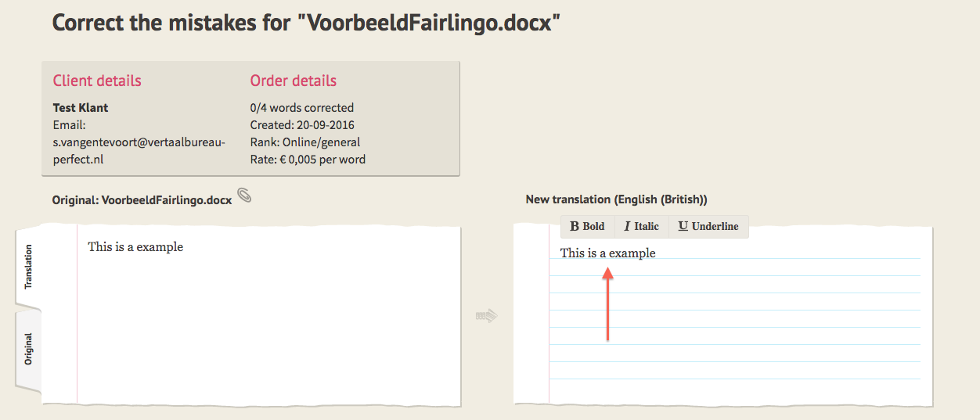
Task: Click the Rate € 0,005 per word line
Action: coord(308,160)
